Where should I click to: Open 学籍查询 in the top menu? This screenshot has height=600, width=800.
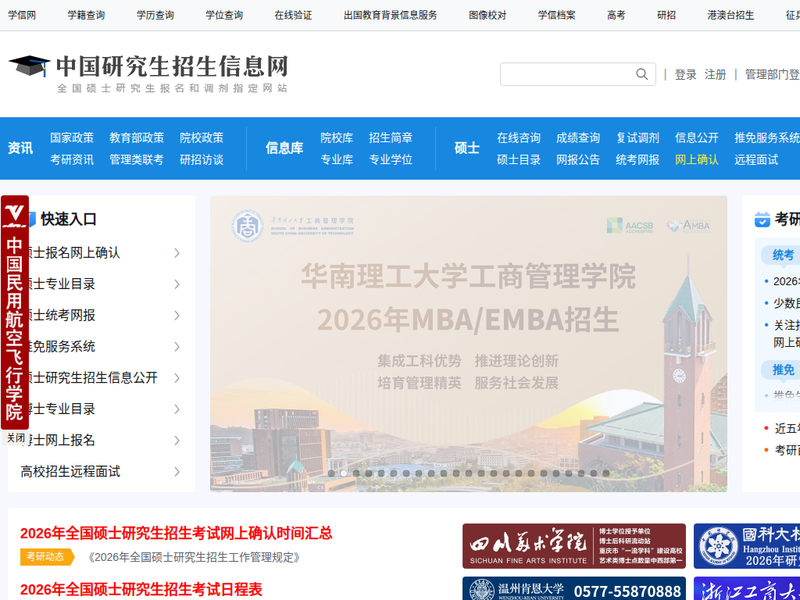pos(86,15)
